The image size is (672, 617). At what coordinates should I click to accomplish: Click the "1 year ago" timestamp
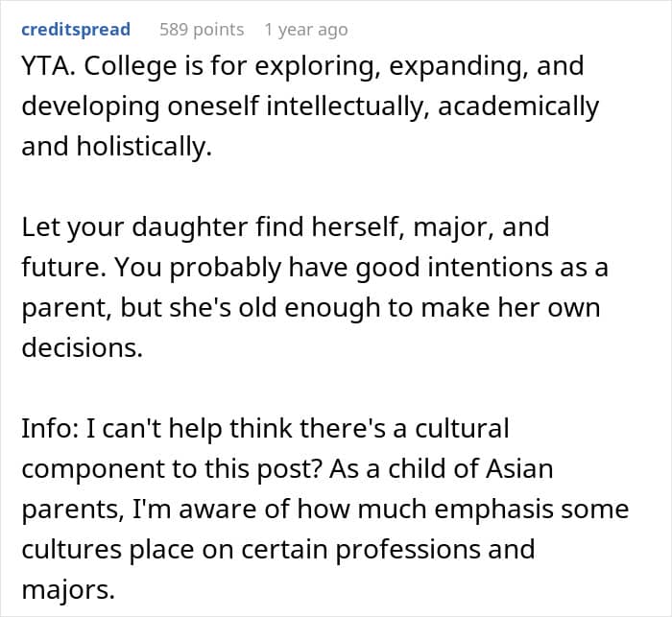(x=305, y=30)
